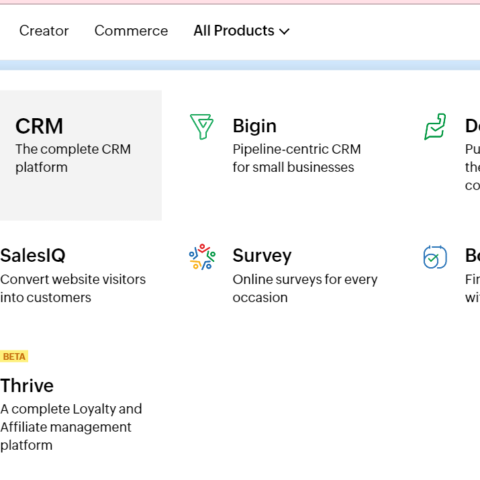Open the Bigin funnel icon
The width and height of the screenshot is (480, 480).
tap(202, 127)
